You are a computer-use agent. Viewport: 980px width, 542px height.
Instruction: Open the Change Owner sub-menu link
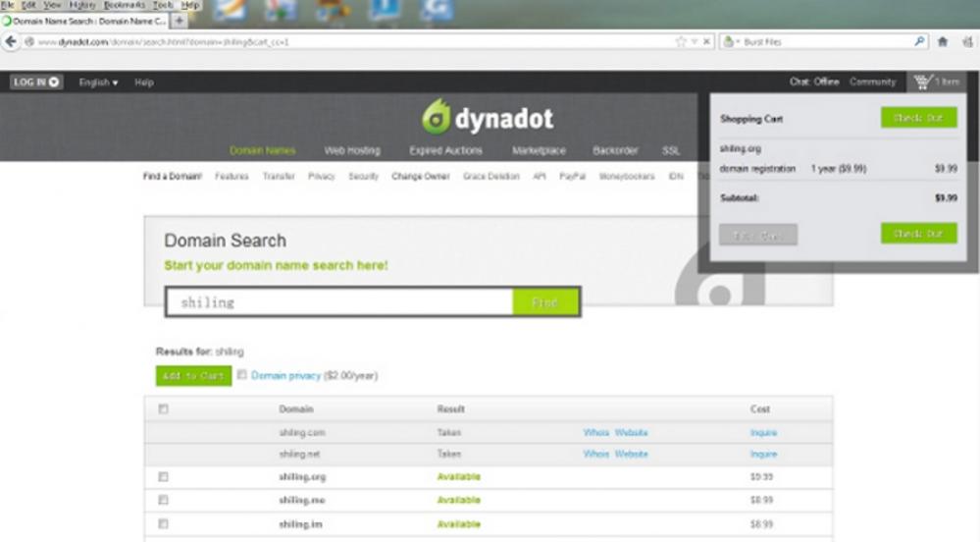(421, 177)
